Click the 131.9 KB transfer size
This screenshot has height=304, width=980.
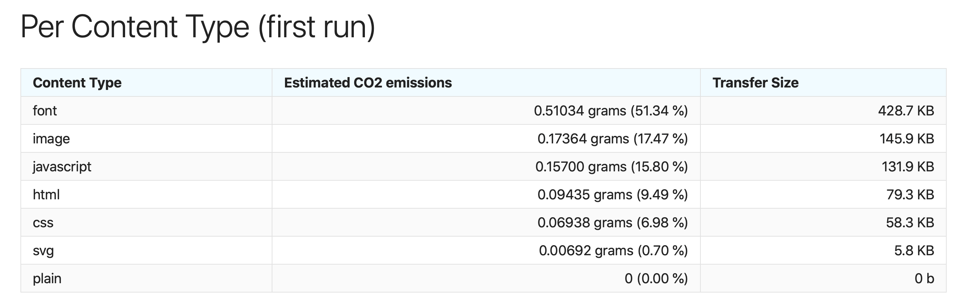pos(908,167)
